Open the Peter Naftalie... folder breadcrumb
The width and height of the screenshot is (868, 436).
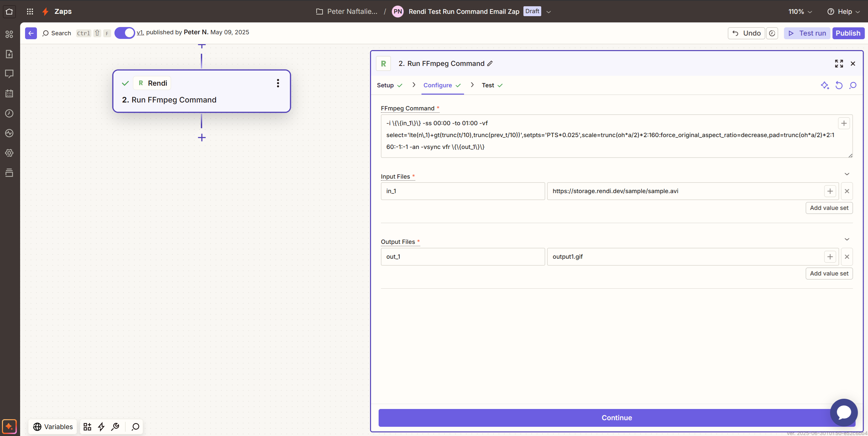coord(347,12)
